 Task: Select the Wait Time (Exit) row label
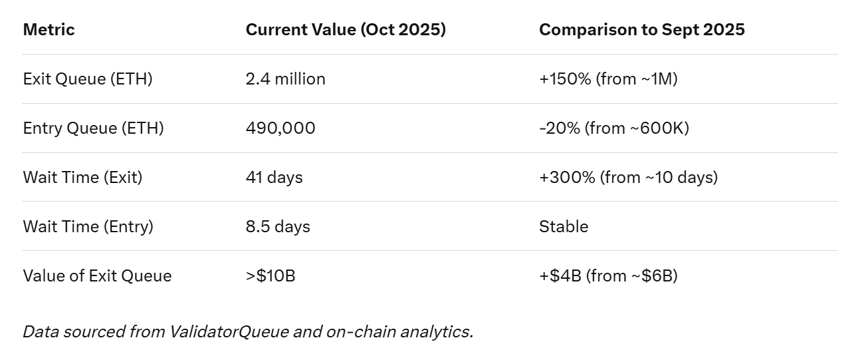click(82, 178)
